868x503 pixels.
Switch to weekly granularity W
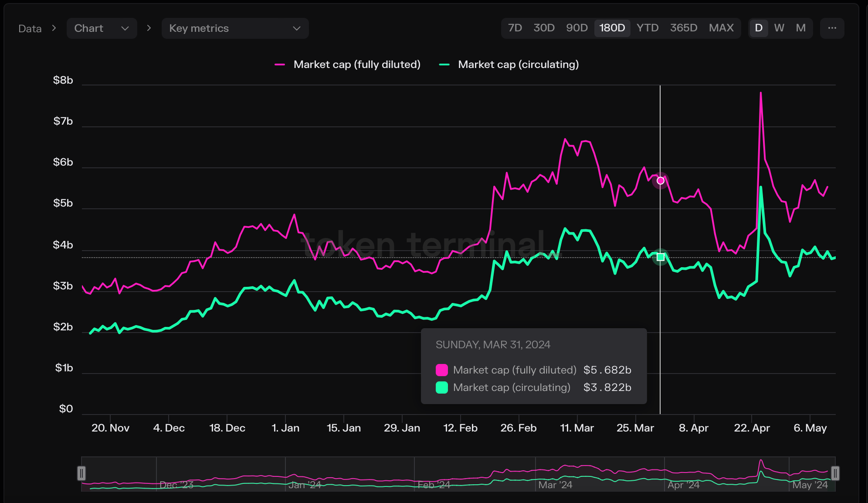pos(779,28)
